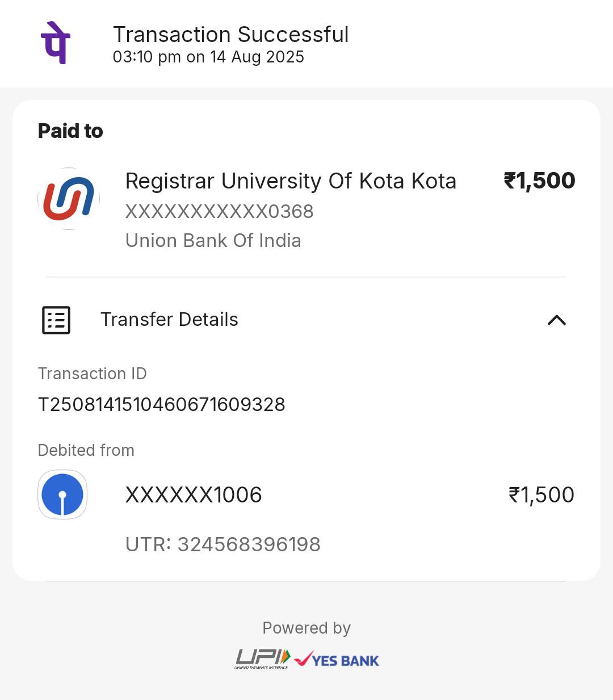Tap the PhonePe logo icon

(56, 43)
